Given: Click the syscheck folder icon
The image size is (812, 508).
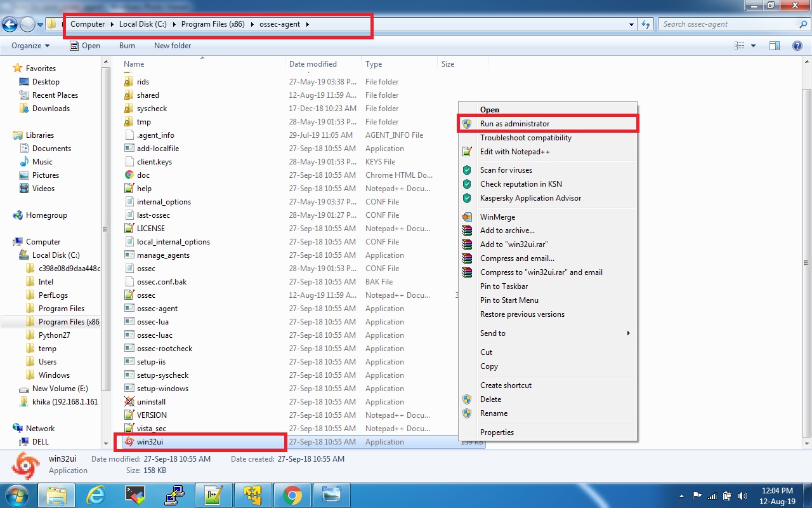Looking at the screenshot, I should click(129, 109).
